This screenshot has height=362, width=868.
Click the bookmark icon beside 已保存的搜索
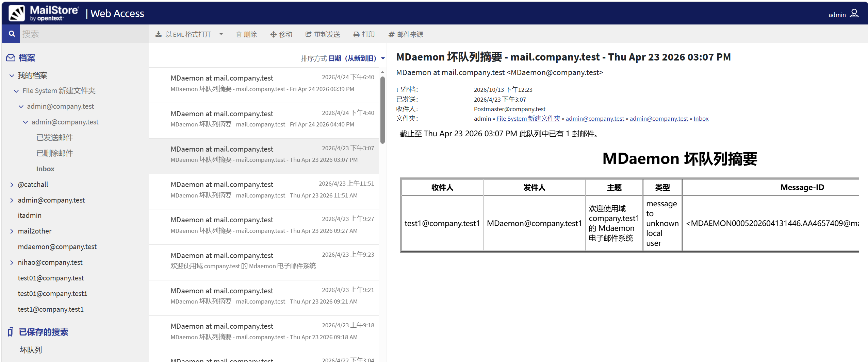[11, 332]
